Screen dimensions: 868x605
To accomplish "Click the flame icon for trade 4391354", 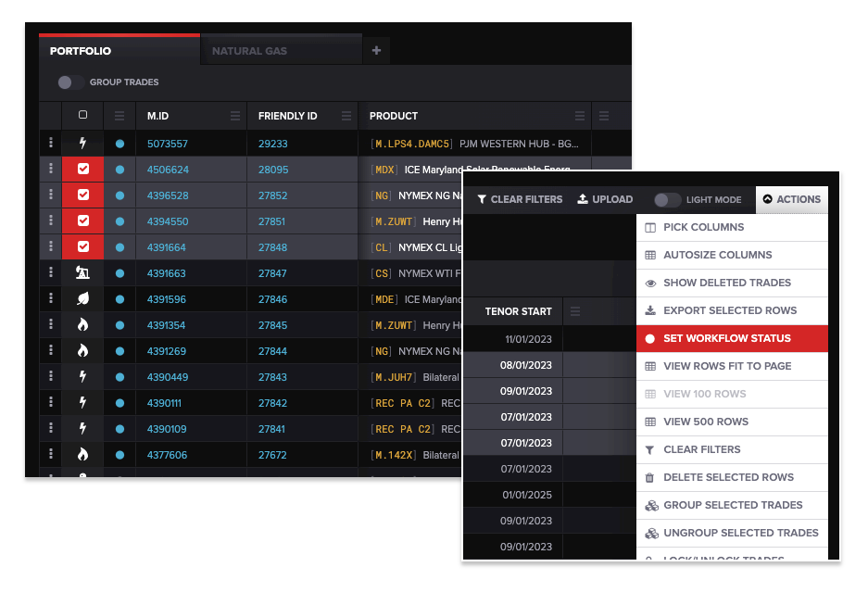I will pyautogui.click(x=83, y=325).
